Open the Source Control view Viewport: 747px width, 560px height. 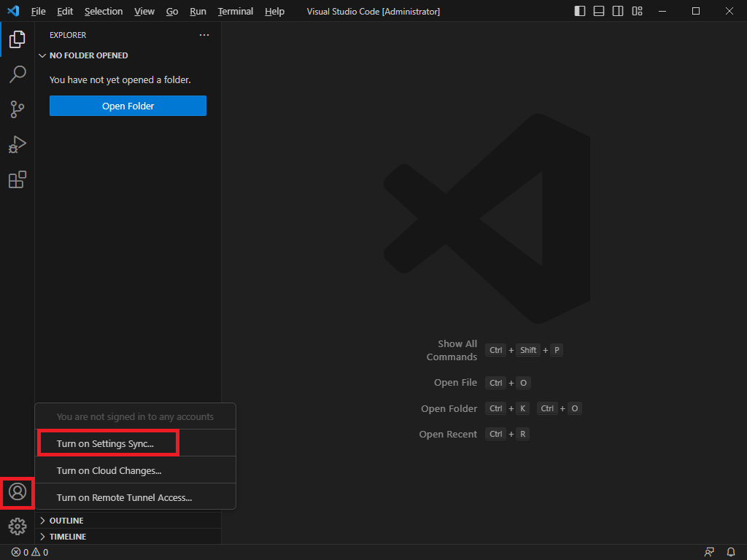[18, 109]
